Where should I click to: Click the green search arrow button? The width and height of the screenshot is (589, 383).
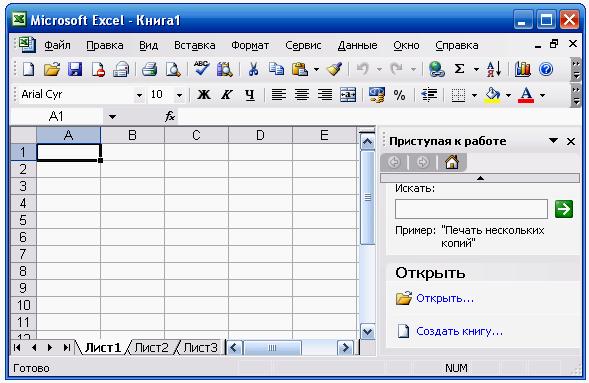tap(564, 209)
